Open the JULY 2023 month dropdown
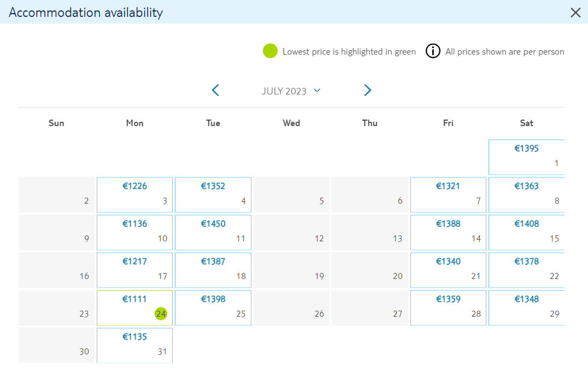Viewport: 588px width, 368px height. 291,91
